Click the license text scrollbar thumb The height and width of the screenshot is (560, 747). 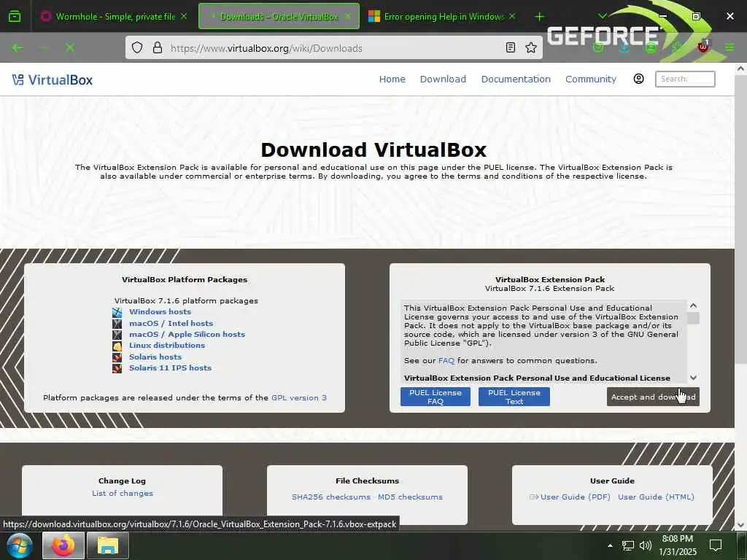tap(693, 318)
